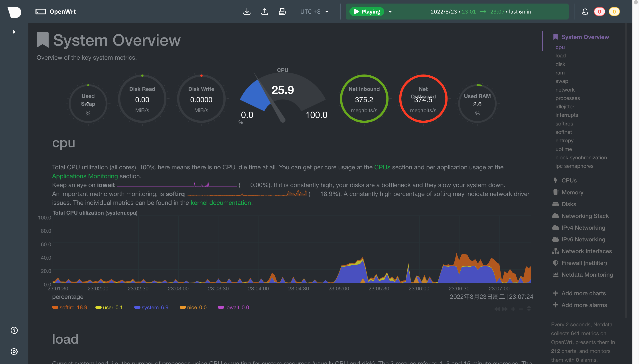Open the dashboard settings gear

click(x=14, y=352)
